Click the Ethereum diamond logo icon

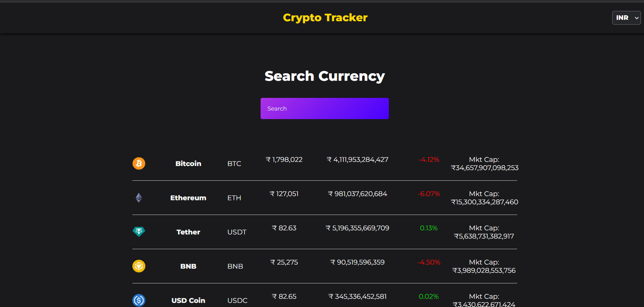(x=139, y=197)
